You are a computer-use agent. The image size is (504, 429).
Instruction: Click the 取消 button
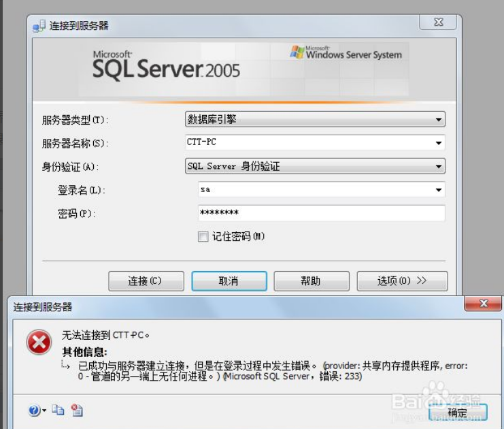[x=229, y=281]
